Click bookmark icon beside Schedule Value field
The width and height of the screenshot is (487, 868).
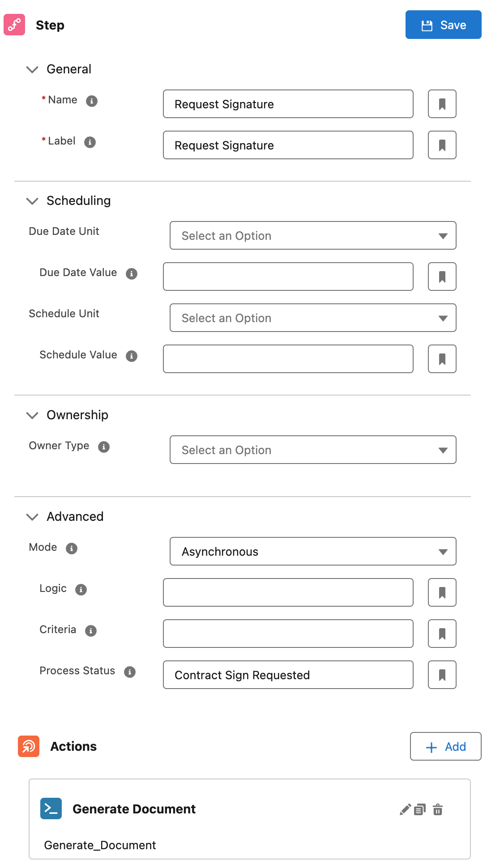click(442, 359)
